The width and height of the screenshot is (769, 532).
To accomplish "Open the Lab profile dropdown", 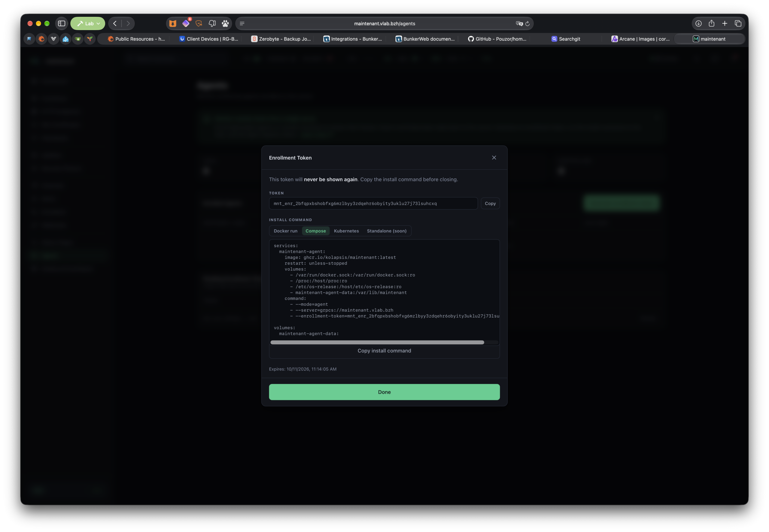I will pos(88,23).
